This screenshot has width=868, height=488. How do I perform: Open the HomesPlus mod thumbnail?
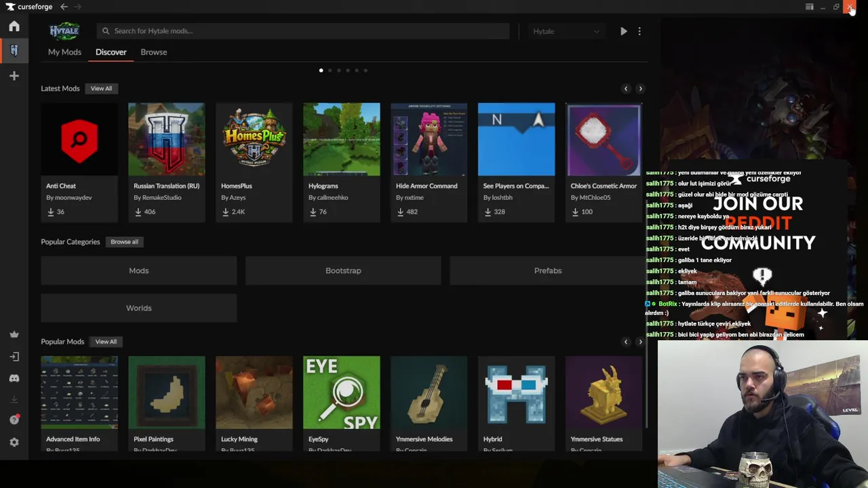[x=254, y=140]
